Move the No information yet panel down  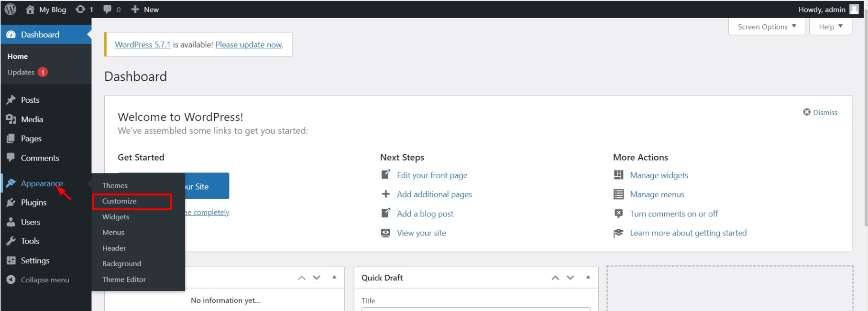pos(317,278)
